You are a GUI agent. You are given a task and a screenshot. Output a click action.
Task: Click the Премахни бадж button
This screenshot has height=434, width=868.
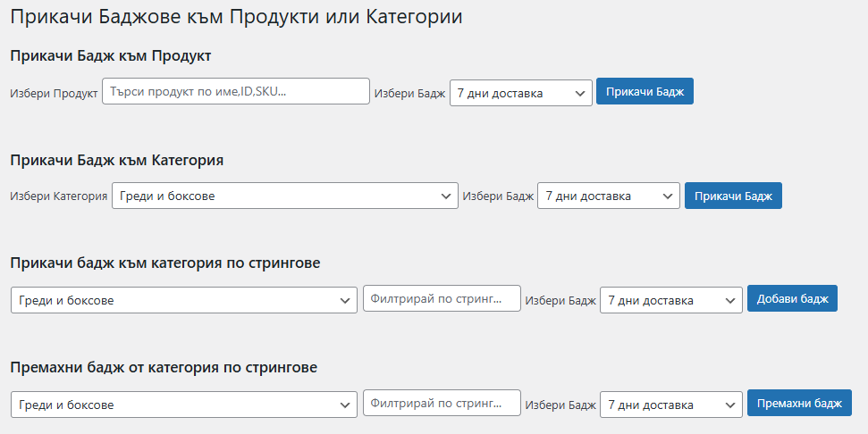(799, 403)
